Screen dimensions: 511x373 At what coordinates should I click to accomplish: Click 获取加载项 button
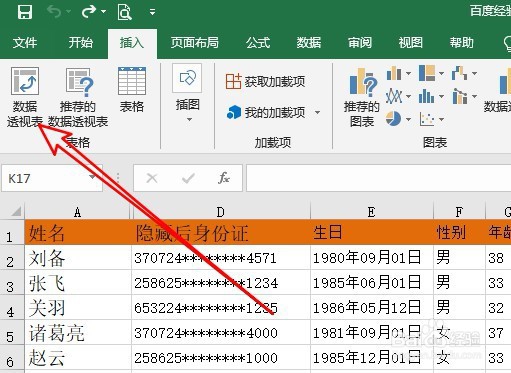pos(265,81)
